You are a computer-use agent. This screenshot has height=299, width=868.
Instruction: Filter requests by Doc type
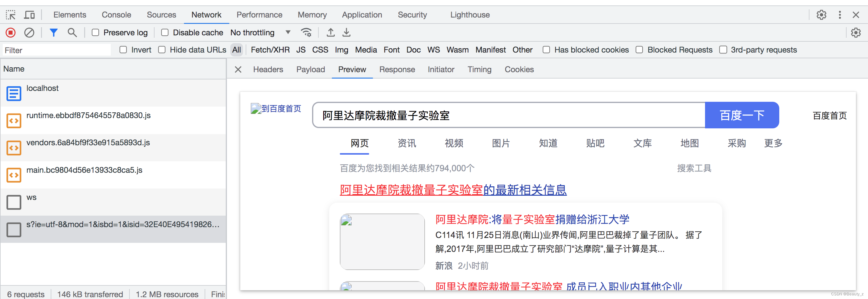click(x=413, y=50)
